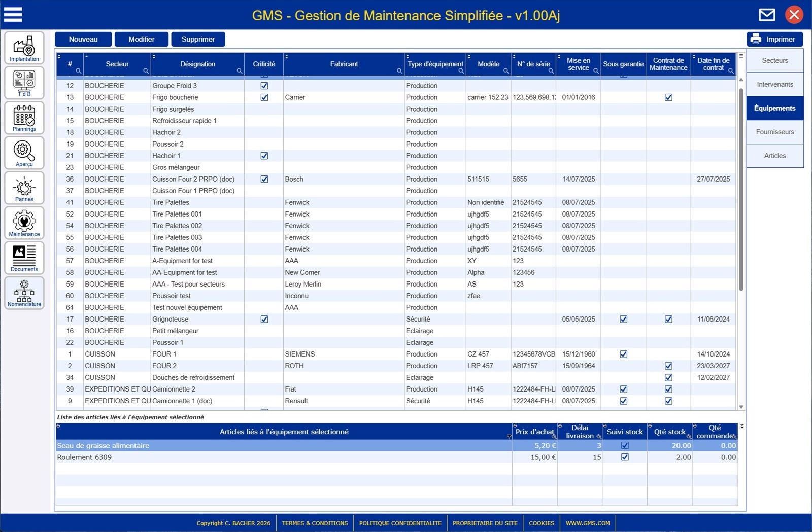This screenshot has height=532, width=812.
Task: Click the envelope mail icon
Action: click(x=767, y=15)
